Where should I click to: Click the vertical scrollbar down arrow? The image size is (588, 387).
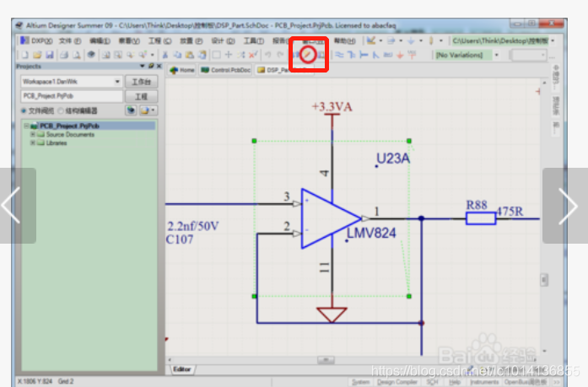[544, 351]
